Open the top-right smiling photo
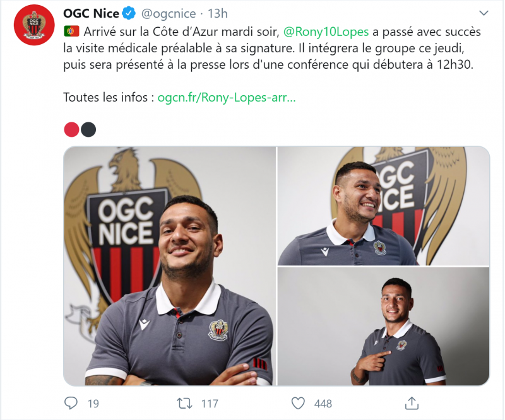 pos(384,206)
